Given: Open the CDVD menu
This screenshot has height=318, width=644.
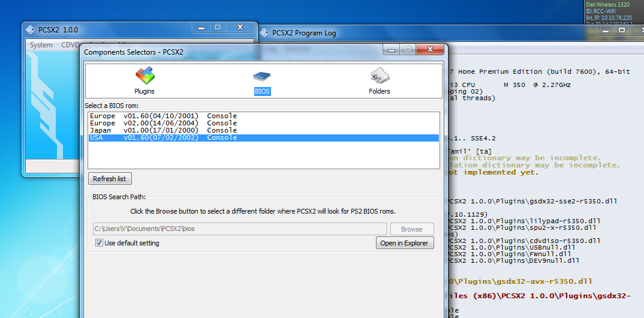Looking at the screenshot, I should click(x=70, y=45).
